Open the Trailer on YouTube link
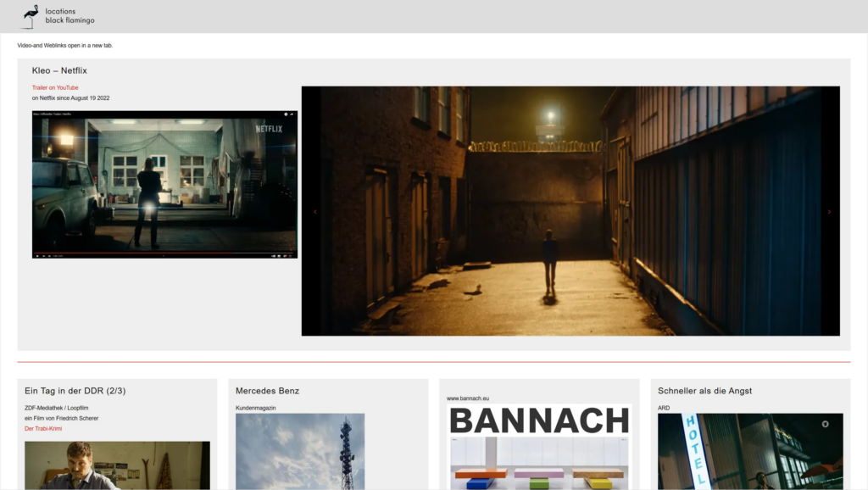 55,87
